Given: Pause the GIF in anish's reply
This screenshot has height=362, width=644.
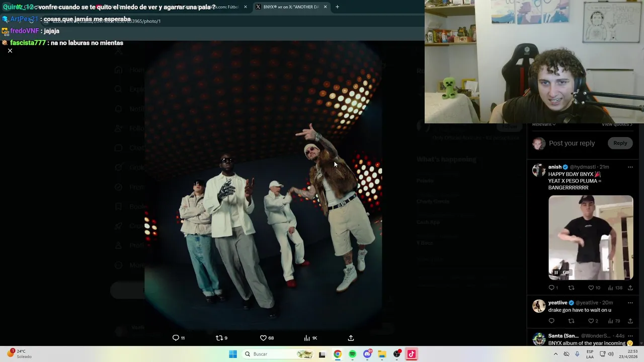Looking at the screenshot, I should 556,273.
